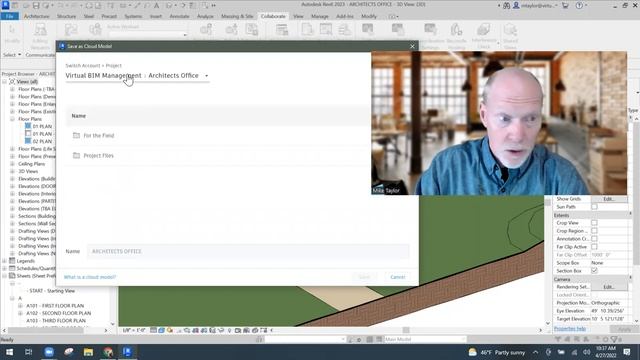Click the Modify arrow tool in the ribbon
This screenshot has height=360, width=640.
coord(12,34)
